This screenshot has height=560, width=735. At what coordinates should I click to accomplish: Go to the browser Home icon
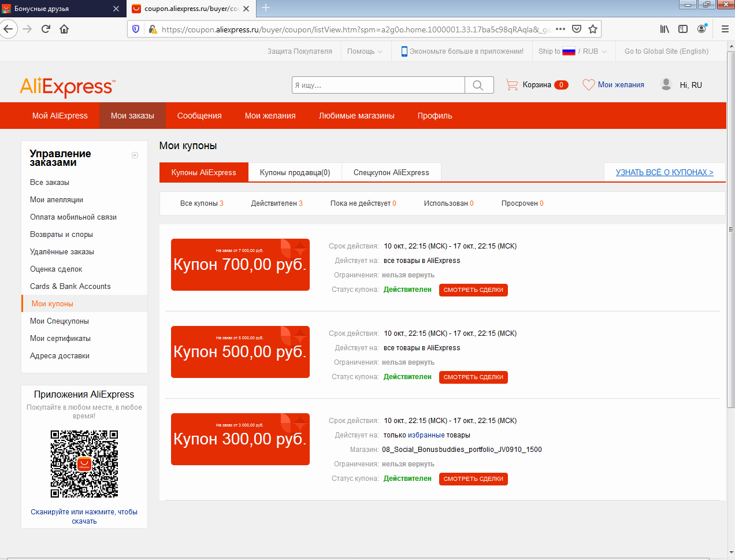[x=64, y=29]
